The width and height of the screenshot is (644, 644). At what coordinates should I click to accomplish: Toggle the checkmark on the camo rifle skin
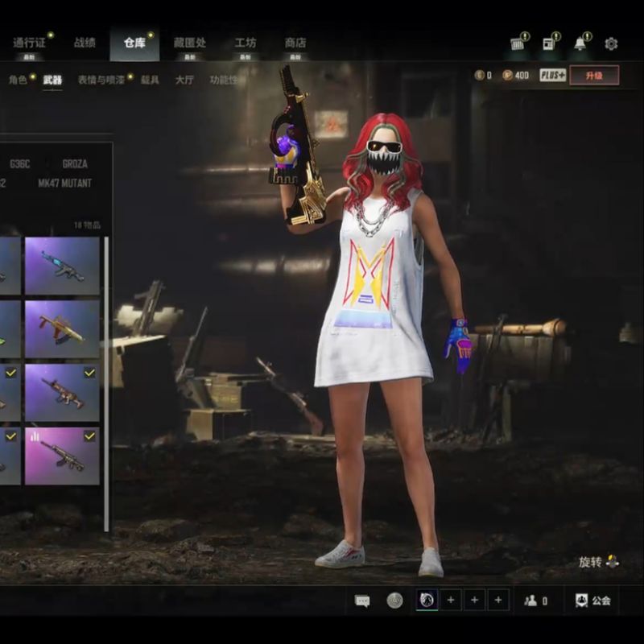89,373
